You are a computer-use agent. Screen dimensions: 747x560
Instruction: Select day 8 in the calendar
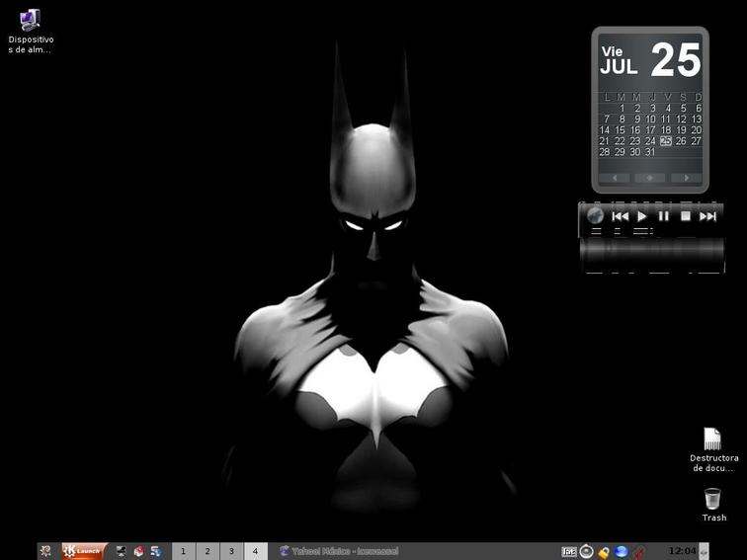pyautogui.click(x=622, y=120)
